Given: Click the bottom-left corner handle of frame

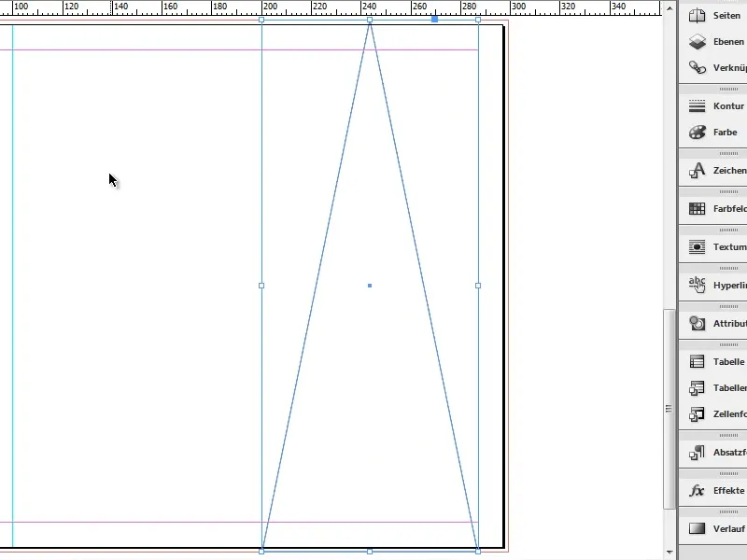Looking at the screenshot, I should [x=261, y=552].
